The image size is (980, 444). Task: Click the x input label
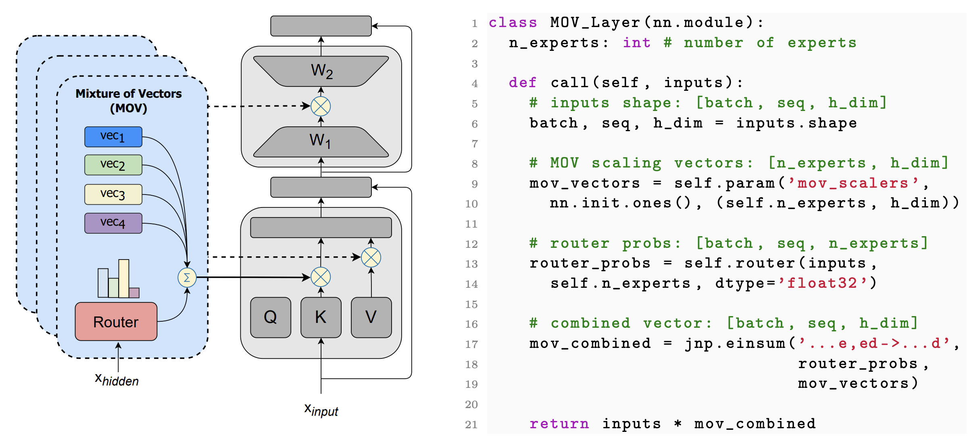click(321, 410)
